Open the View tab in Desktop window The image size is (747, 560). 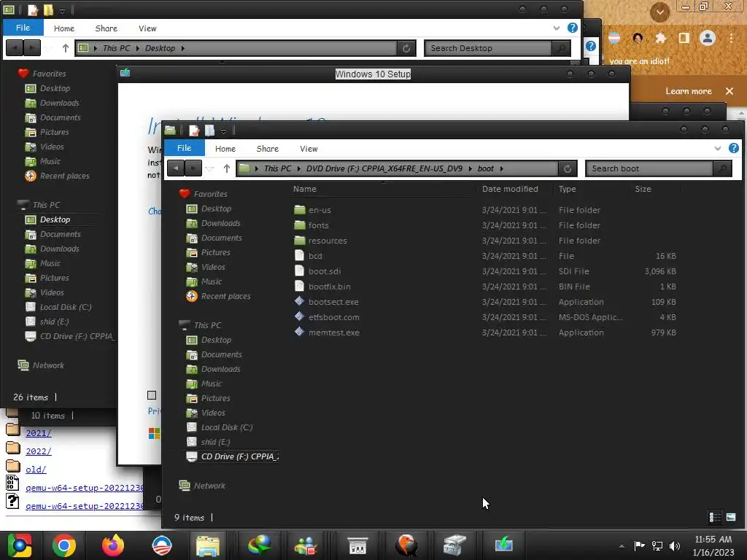(x=147, y=28)
